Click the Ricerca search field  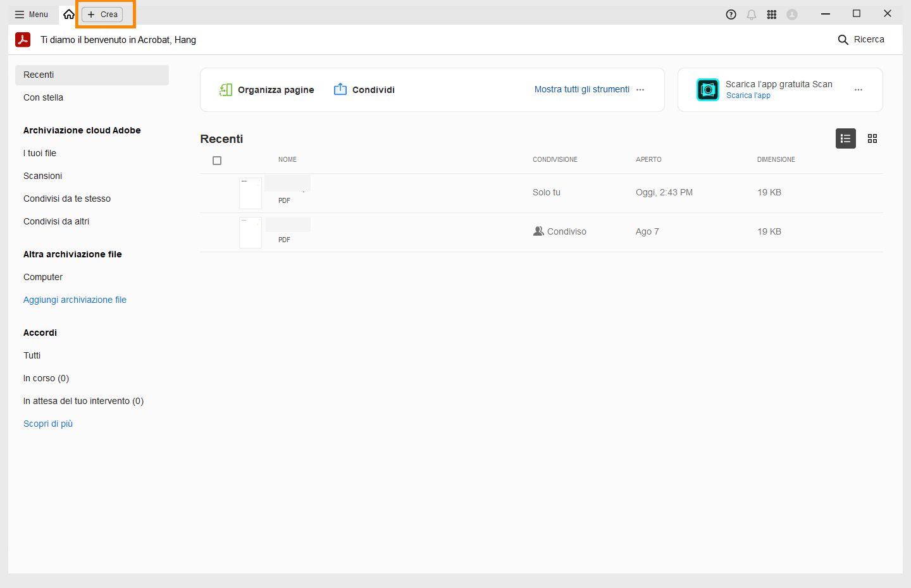[862, 39]
